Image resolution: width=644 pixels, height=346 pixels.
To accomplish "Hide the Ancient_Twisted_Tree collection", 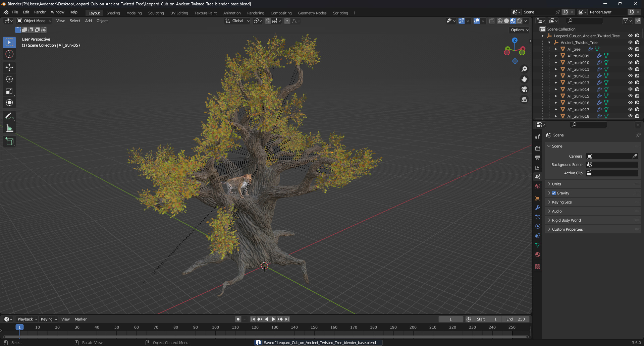I will 630,42.
